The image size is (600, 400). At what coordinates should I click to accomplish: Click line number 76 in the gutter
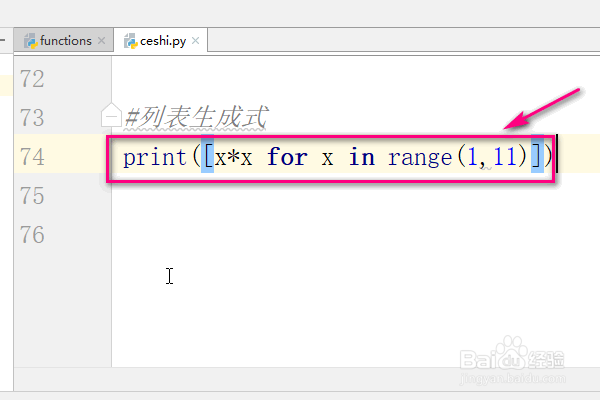[32, 235]
